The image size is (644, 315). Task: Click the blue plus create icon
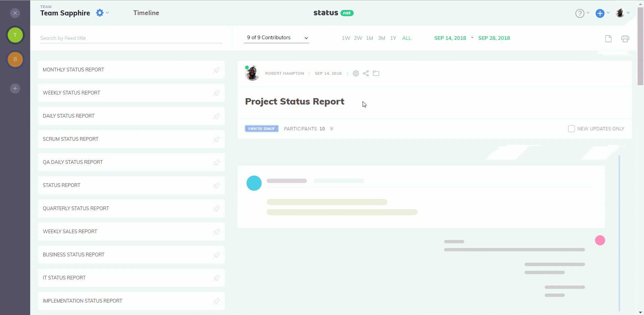pyautogui.click(x=600, y=13)
